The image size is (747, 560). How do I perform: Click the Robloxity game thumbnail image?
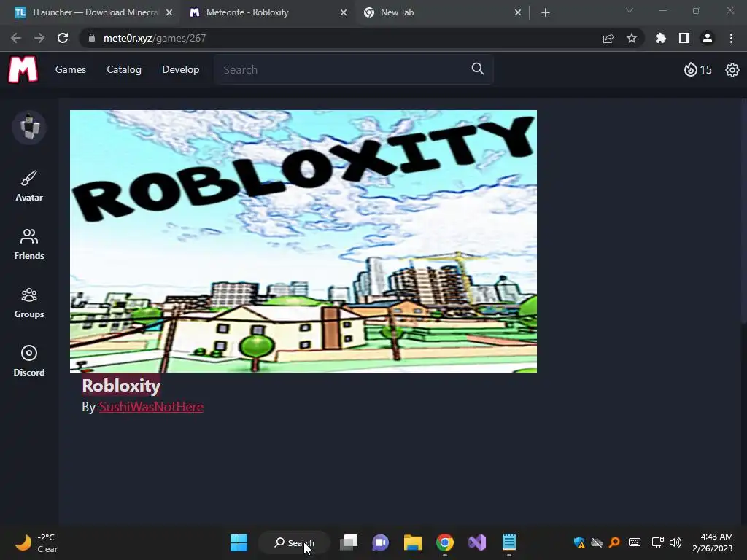coord(303,241)
